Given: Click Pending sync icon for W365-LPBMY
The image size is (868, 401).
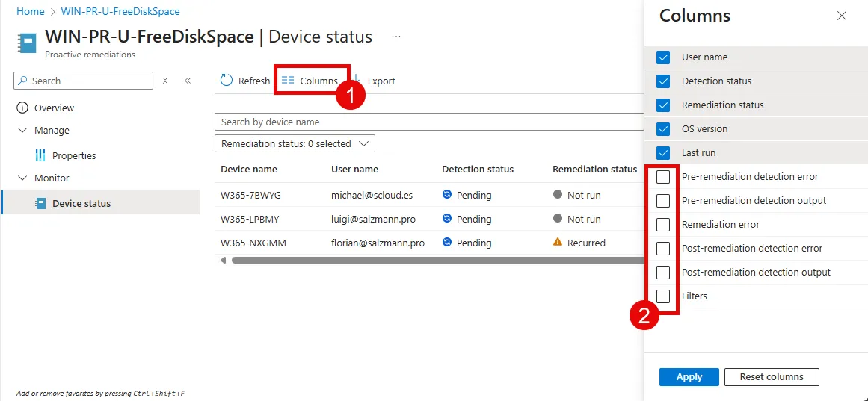Looking at the screenshot, I should 447,219.
